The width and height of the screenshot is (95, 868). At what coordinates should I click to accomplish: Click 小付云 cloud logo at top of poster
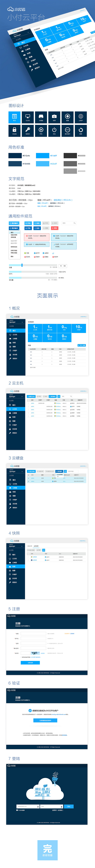pyautogui.click(x=16, y=9)
